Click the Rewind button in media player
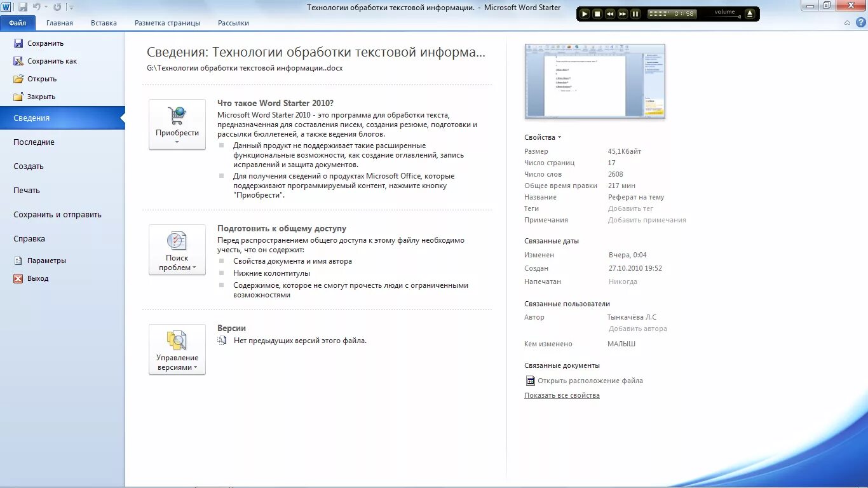Viewport: 868px width, 488px height. tap(610, 13)
